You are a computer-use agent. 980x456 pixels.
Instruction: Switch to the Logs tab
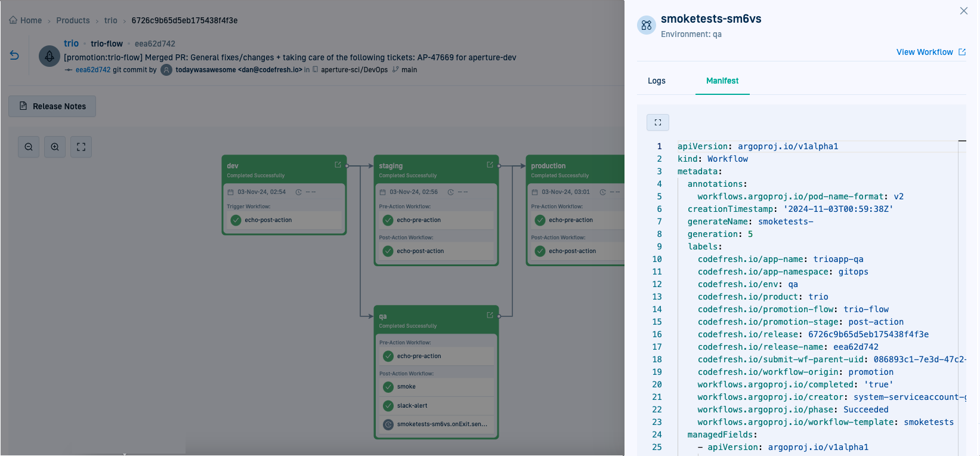click(x=656, y=81)
